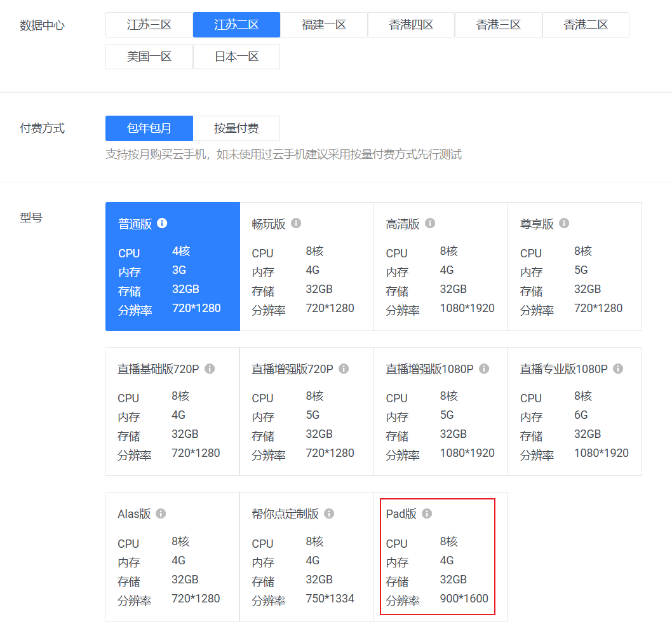Choose 江苏三区 data center
Image resolution: width=672 pixels, height=638 pixels.
pos(149,25)
